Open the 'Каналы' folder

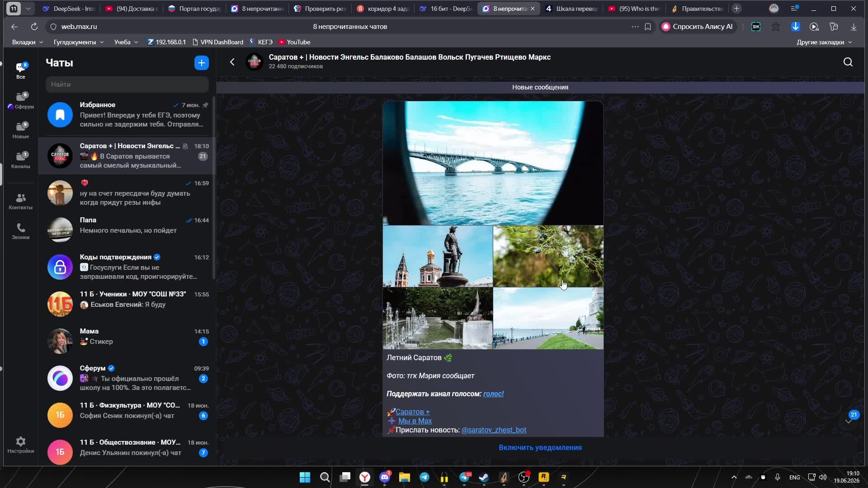coord(21,160)
